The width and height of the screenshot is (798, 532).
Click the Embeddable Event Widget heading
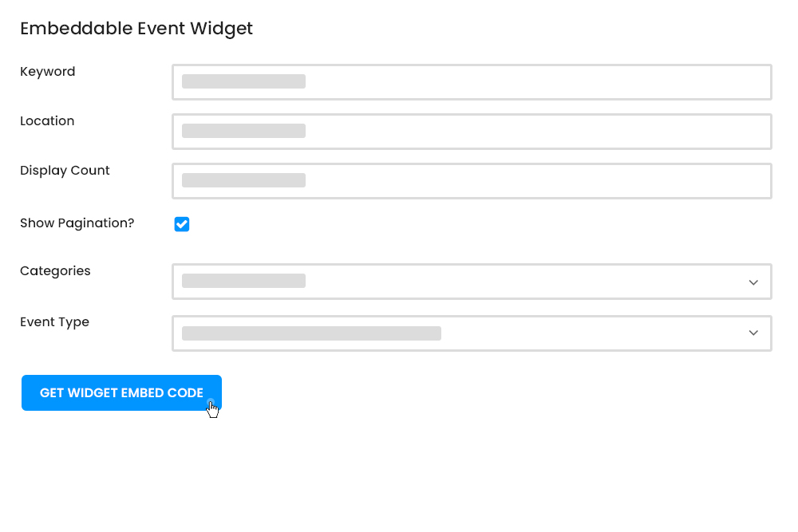point(136,29)
